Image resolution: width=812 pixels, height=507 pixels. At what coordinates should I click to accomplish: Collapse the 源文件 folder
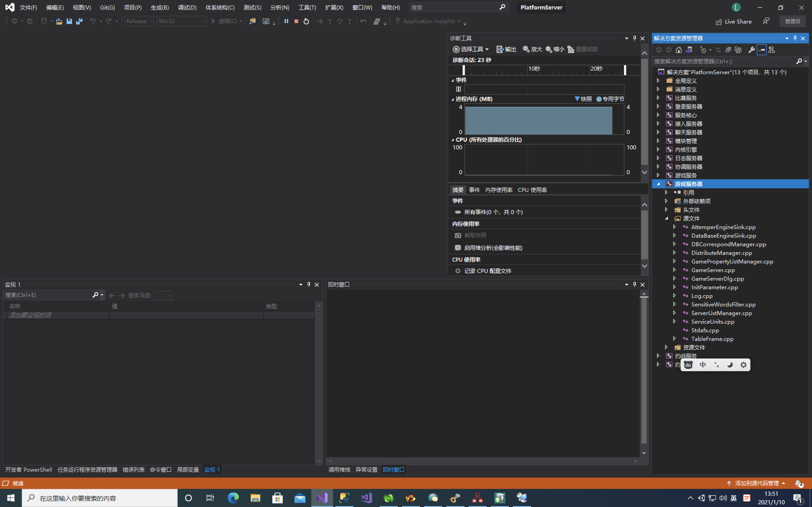click(666, 218)
